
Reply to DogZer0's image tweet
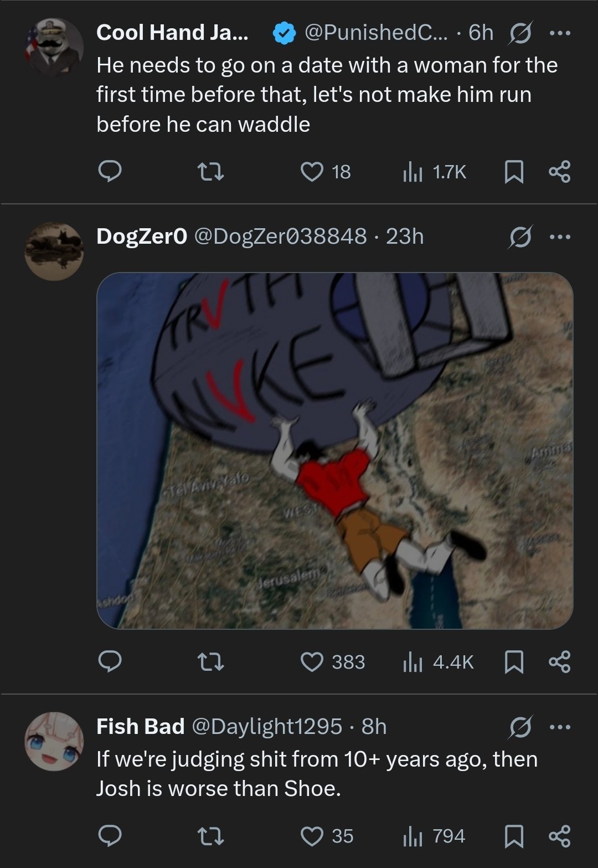point(110,661)
